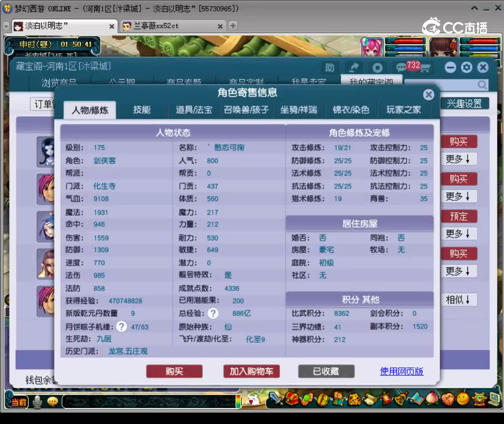Screen dimensions: 504x424
Task: Close the 兰亭薇xx52ct tab
Action: point(220,26)
